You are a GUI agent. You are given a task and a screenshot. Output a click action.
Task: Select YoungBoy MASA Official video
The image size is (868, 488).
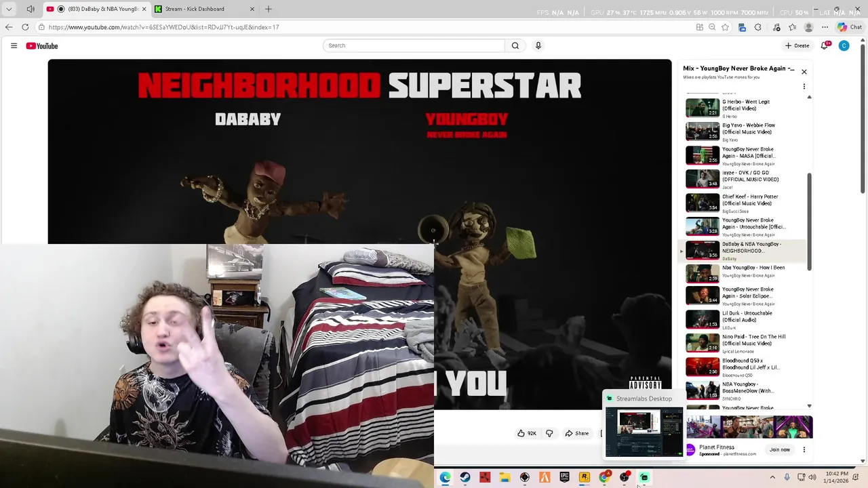743,155
